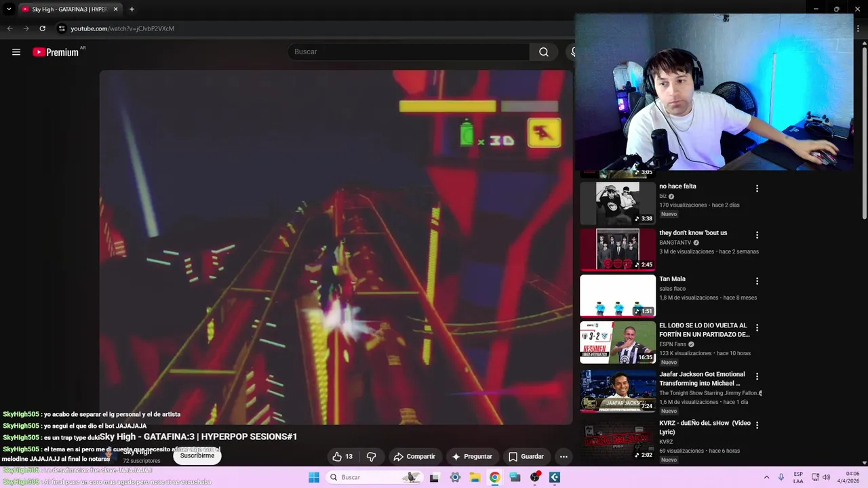868x488 pixels.
Task: Open 'Jaafar Jackson Got Emotional' title
Action: 702,379
